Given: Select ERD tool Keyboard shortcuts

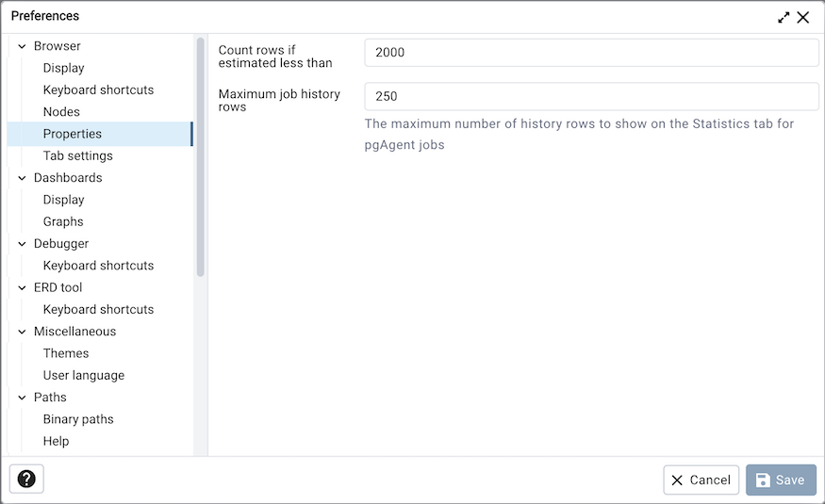Looking at the screenshot, I should 98,309.
